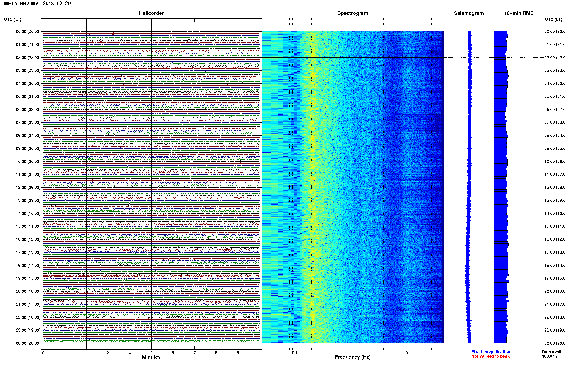
Task: Click left time label '20:00 (16:00)'
Action: coord(28,291)
